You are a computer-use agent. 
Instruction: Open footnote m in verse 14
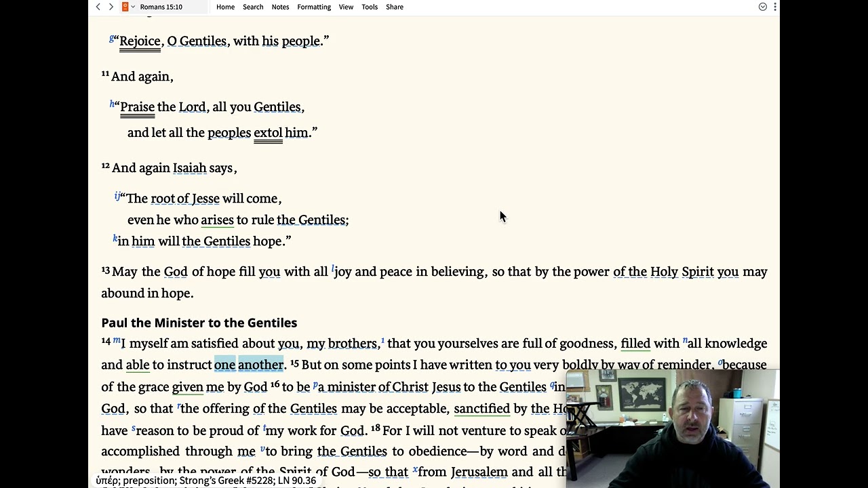117,340
